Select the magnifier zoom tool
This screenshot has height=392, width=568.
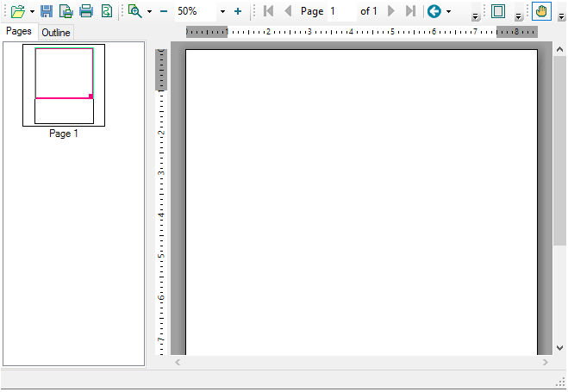134,12
